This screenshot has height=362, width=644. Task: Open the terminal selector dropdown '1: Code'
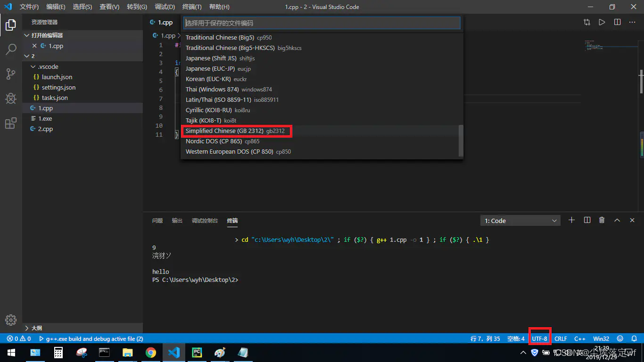click(520, 221)
